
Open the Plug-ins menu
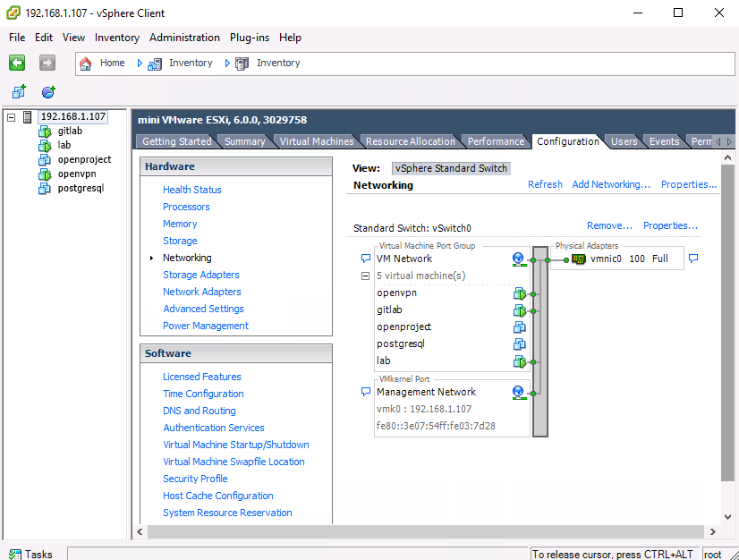[x=250, y=38]
